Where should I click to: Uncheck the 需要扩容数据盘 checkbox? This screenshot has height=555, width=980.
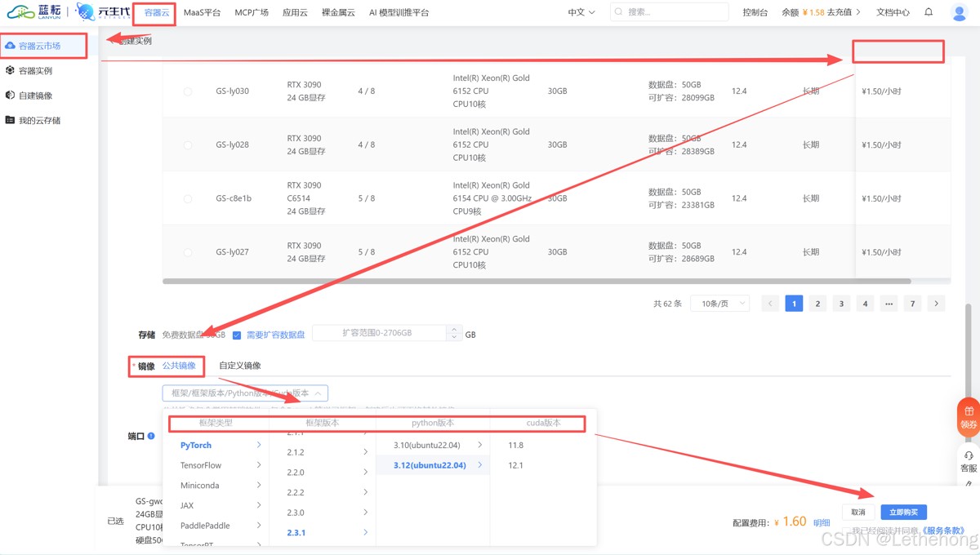[237, 335]
